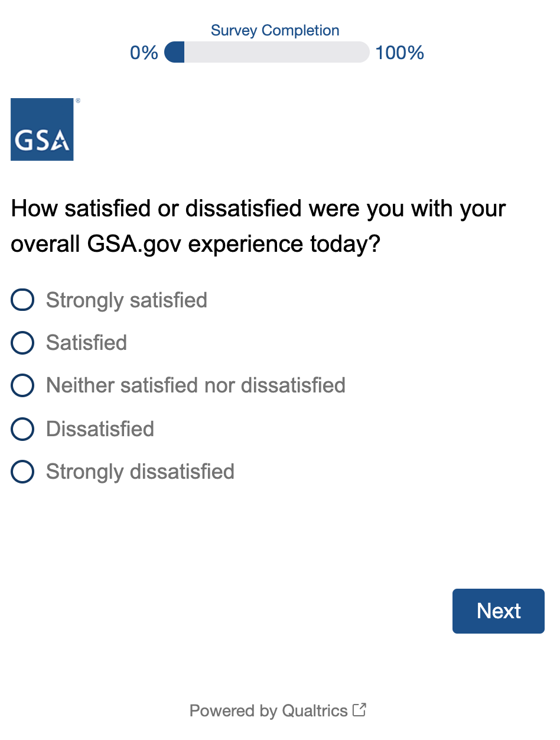
Task: Click the external link icon beside Qualtrics
Action: [x=359, y=710]
